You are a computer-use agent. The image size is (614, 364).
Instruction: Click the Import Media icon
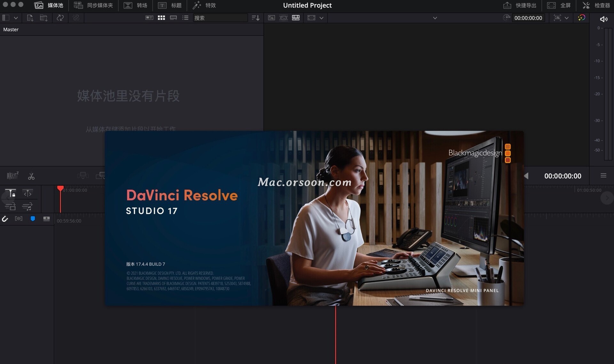coord(30,18)
